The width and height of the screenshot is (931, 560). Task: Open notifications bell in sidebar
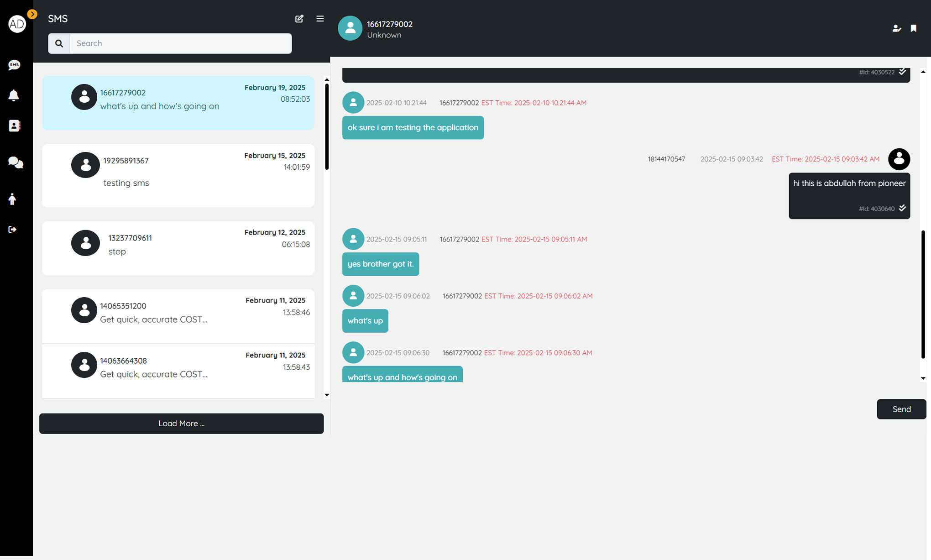pyautogui.click(x=14, y=95)
